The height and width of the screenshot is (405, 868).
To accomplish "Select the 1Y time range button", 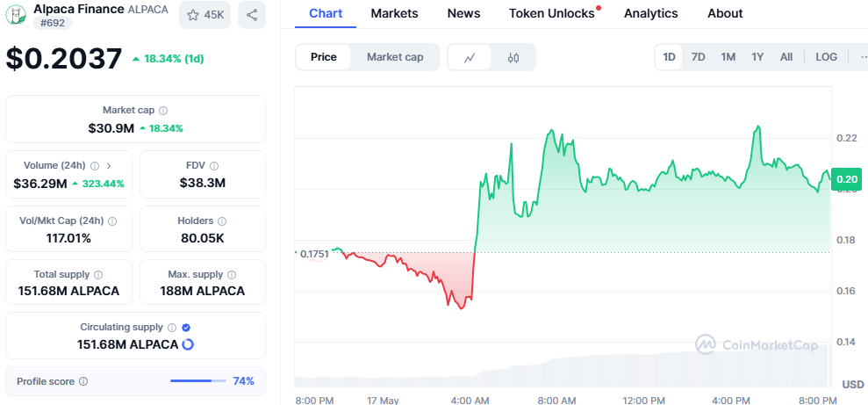I will click(x=757, y=57).
